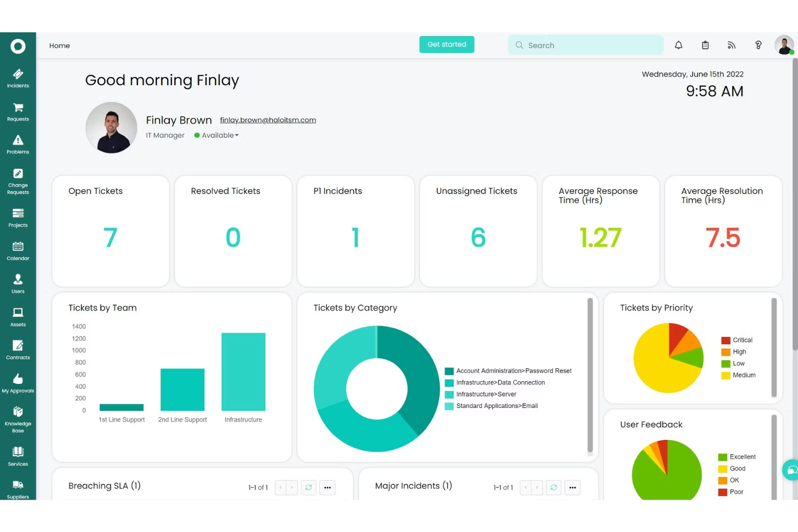Click Finlay's email address link
This screenshot has width=798, height=532.
coord(268,120)
